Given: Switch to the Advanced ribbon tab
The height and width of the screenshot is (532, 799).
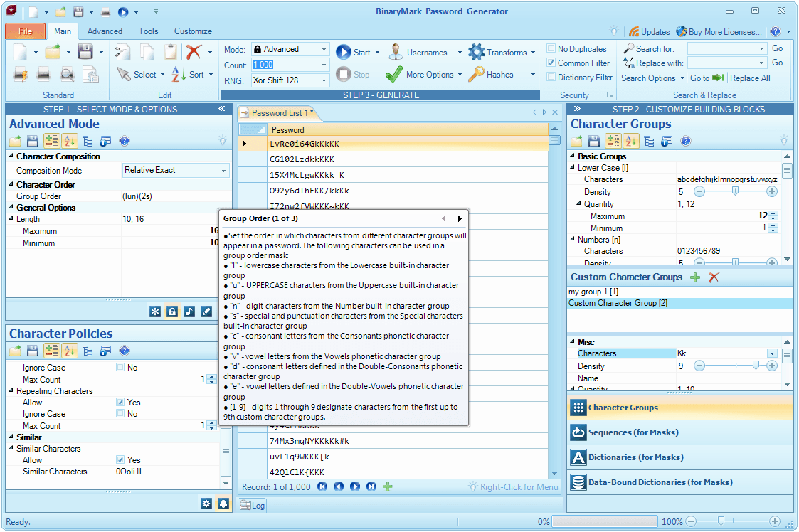Looking at the screenshot, I should [105, 31].
